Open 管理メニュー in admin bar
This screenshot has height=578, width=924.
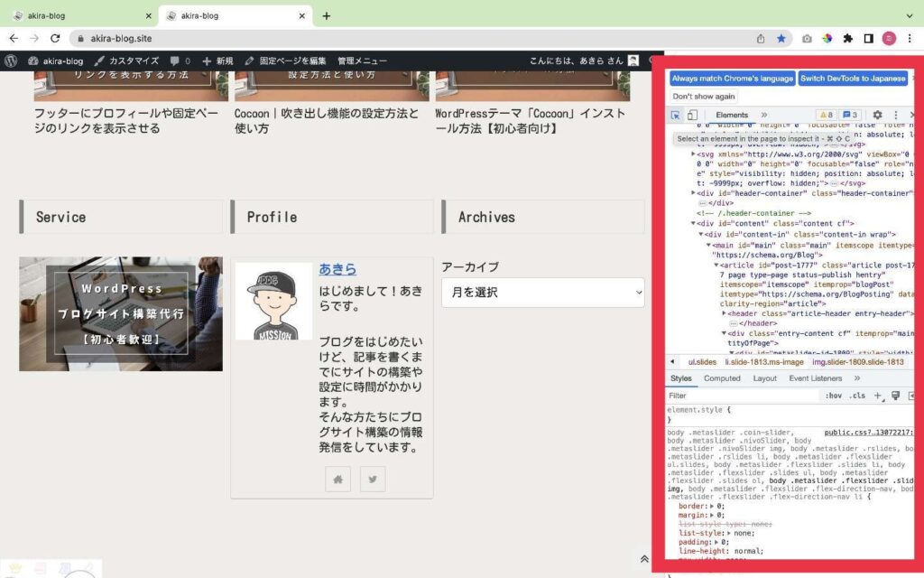click(x=362, y=61)
